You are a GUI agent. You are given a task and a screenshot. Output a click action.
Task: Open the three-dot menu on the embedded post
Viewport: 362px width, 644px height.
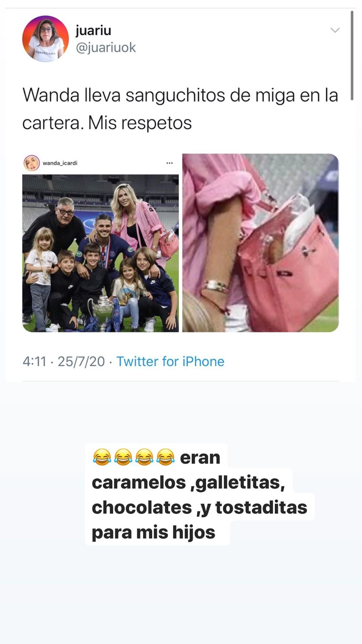coord(170,163)
